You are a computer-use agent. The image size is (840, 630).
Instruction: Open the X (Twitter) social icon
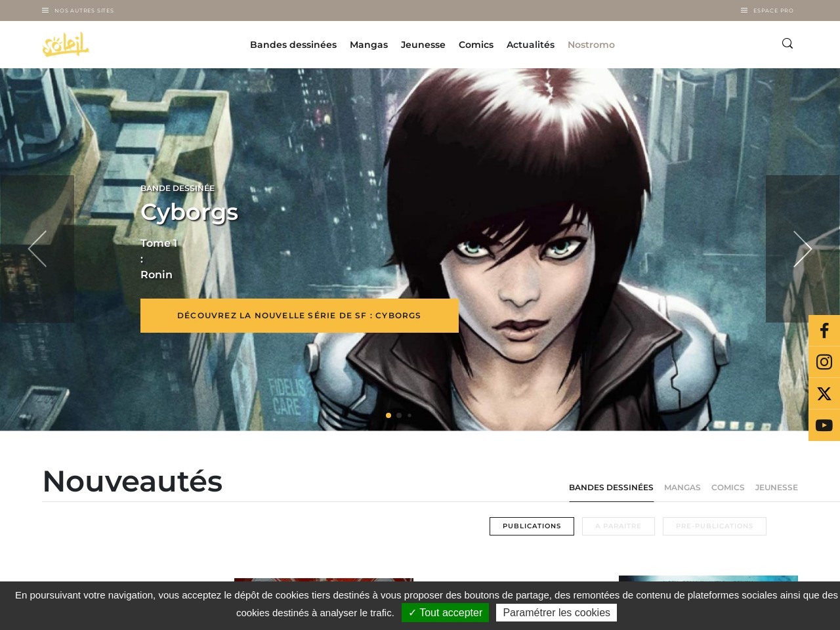824,394
